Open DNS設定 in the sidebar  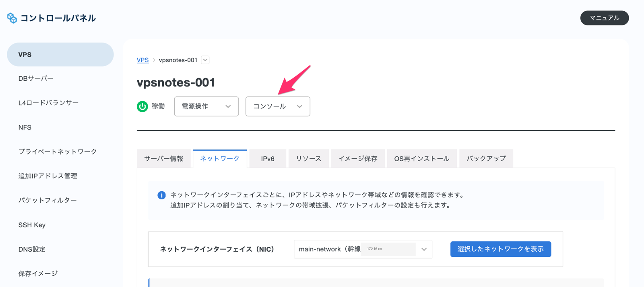coord(32,249)
